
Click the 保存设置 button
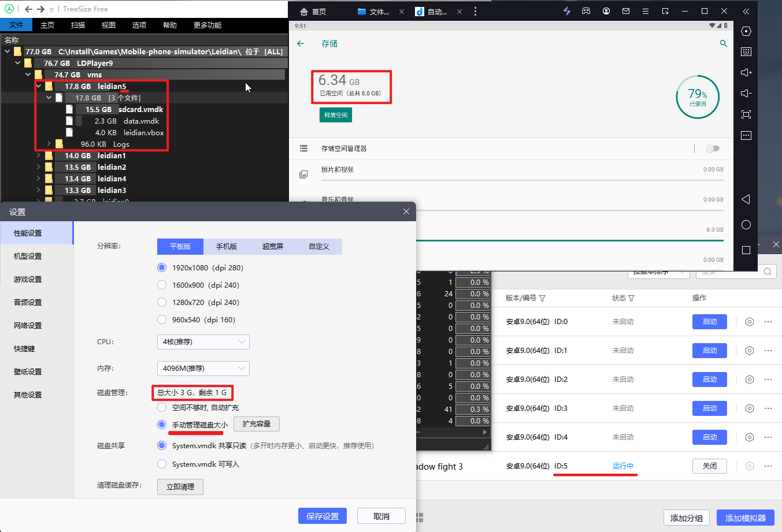click(323, 516)
